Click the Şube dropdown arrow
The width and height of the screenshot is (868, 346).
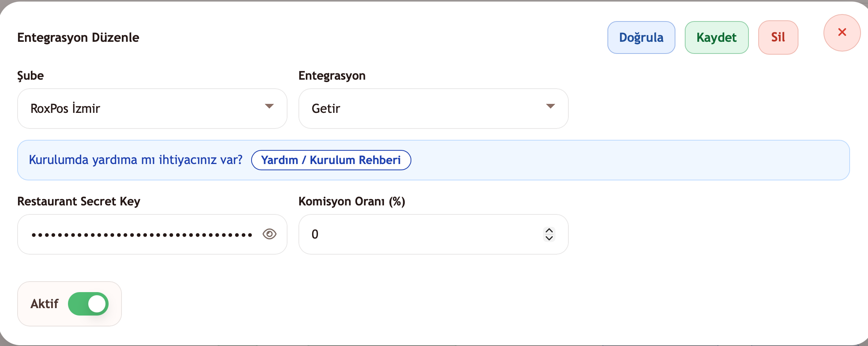pos(269,106)
